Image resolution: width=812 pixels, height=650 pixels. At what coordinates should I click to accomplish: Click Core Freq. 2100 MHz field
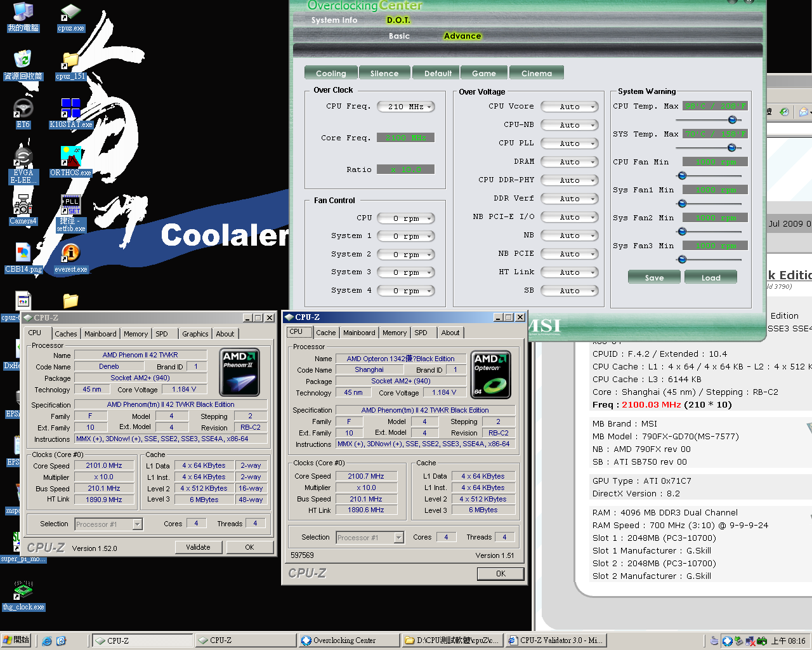pyautogui.click(x=406, y=138)
